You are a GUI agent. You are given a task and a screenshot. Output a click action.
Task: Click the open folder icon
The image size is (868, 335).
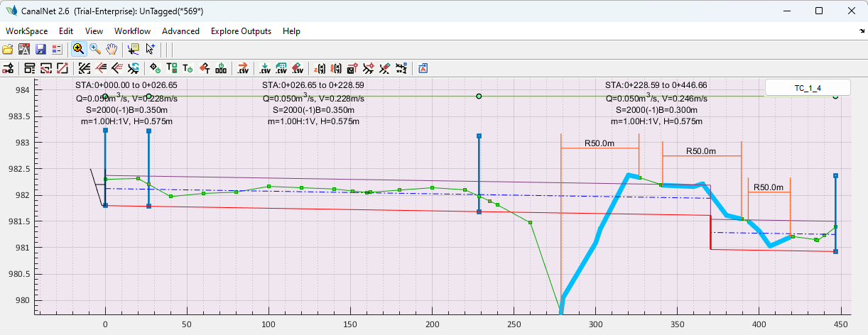pos(8,49)
